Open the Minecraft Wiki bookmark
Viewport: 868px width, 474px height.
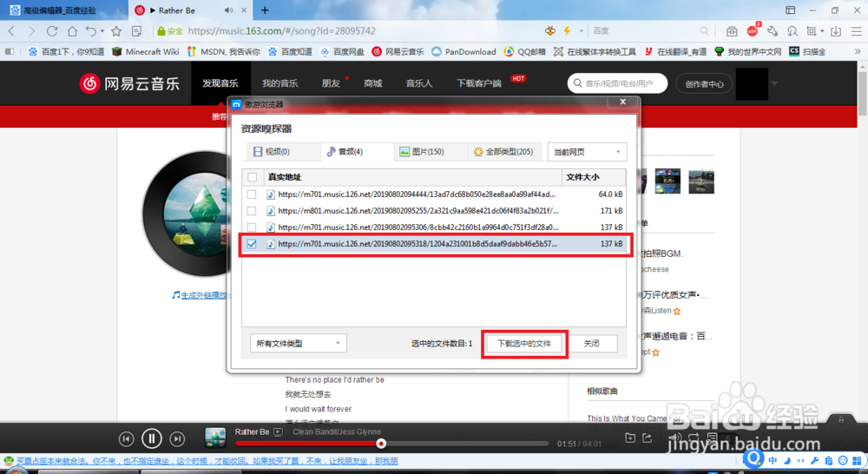[x=146, y=51]
